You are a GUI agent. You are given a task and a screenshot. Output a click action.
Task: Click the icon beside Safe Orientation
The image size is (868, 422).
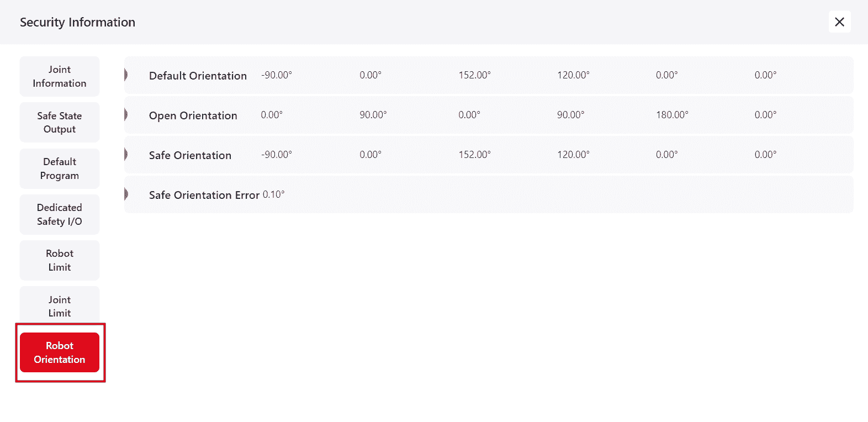tap(126, 155)
